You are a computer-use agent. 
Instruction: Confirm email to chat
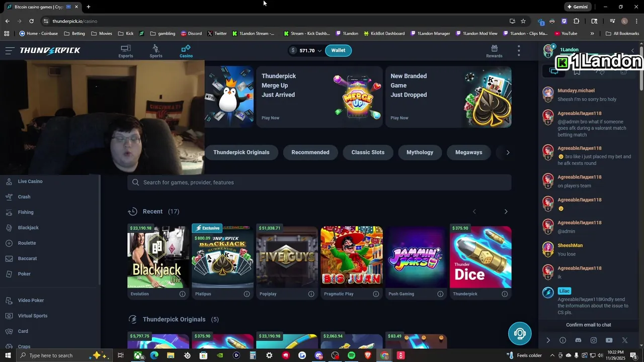click(589, 325)
